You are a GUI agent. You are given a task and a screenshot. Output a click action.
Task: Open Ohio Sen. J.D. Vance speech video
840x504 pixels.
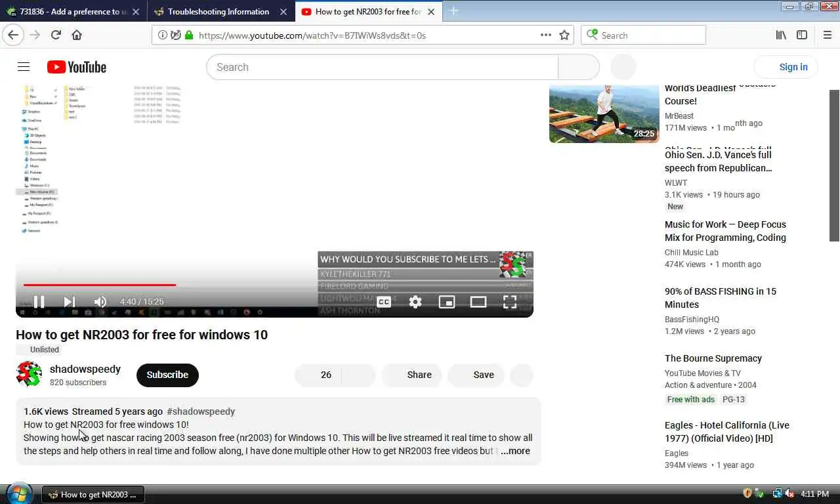(x=718, y=161)
